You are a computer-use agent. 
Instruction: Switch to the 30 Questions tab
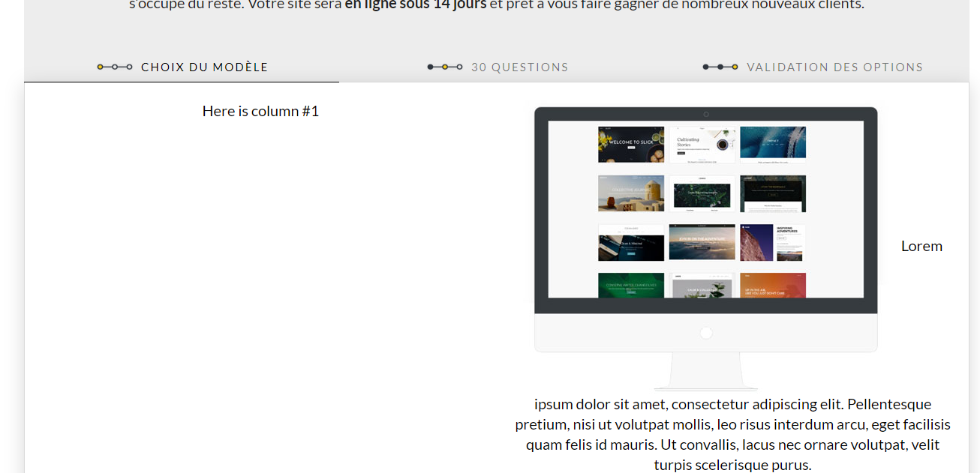[519, 67]
